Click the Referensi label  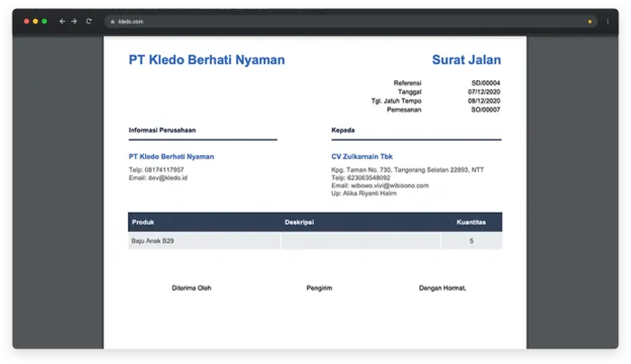tap(407, 83)
